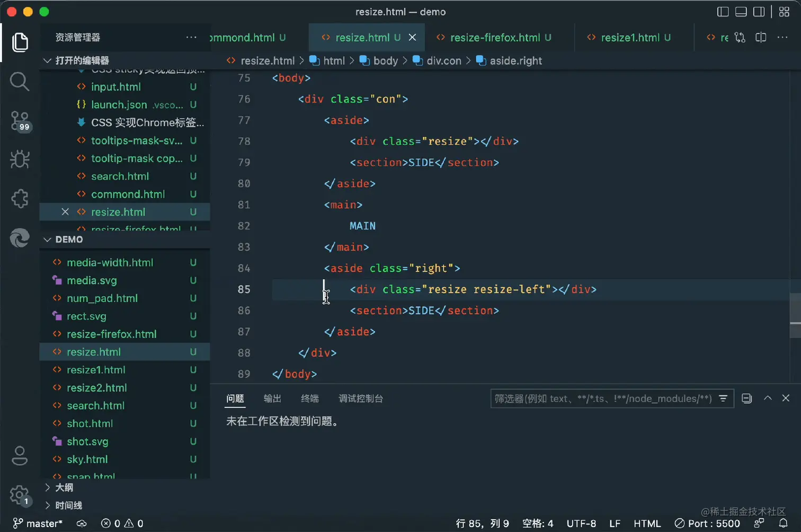Image resolution: width=801 pixels, height=532 pixels.
Task: Split the editor to the right
Action: [761, 37]
